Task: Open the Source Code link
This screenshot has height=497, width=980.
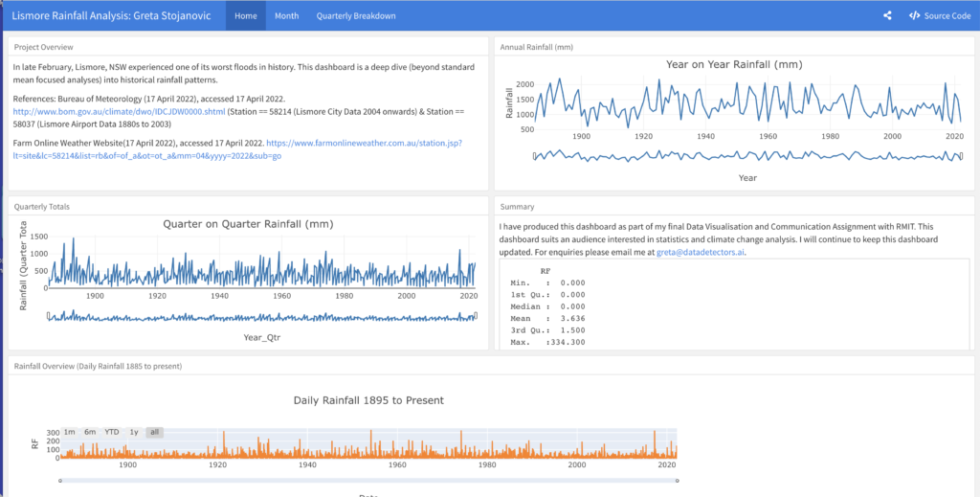Action: 940,15
